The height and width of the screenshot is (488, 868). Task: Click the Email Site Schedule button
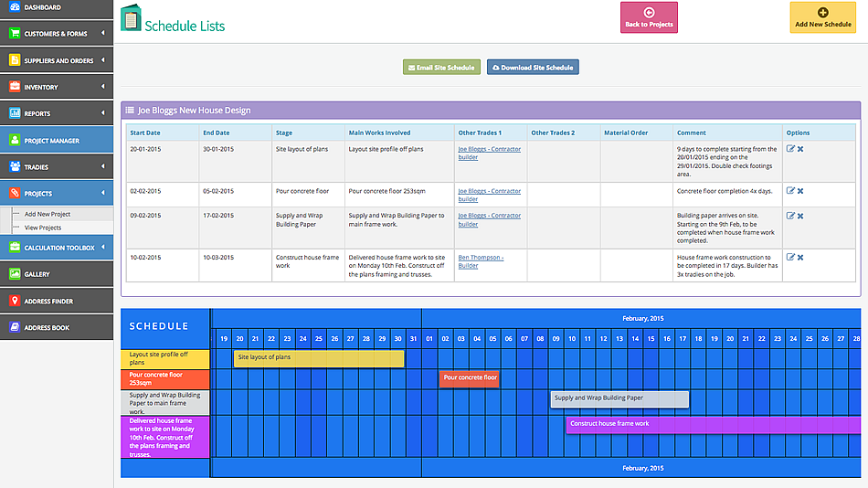coord(441,67)
